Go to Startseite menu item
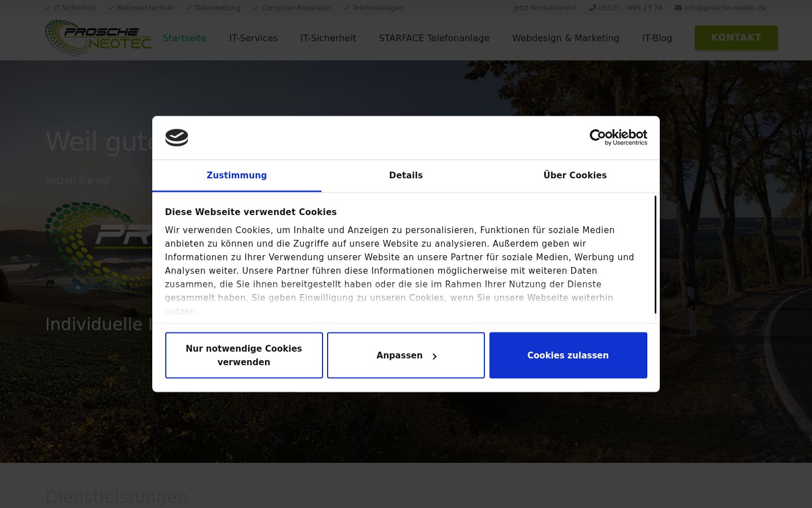 (x=184, y=38)
